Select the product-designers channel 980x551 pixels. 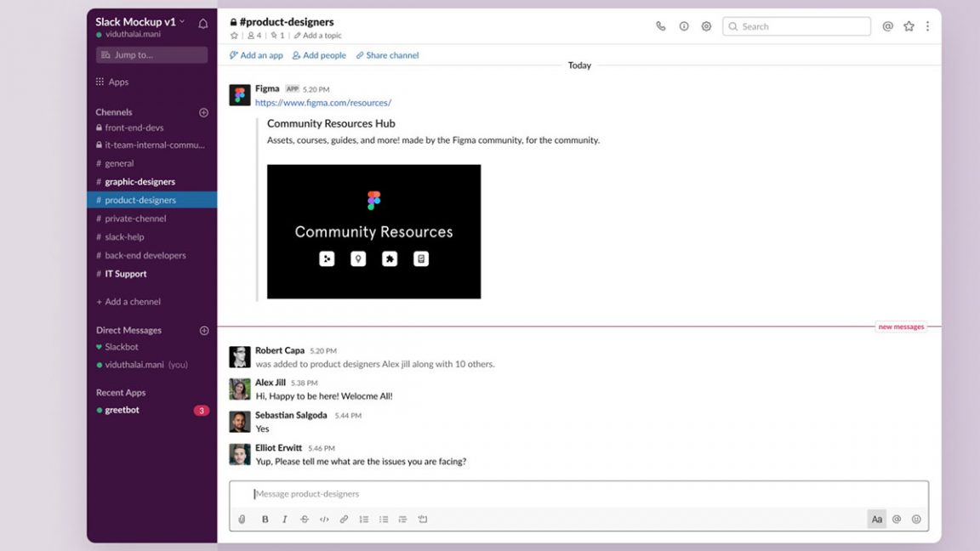(152, 200)
